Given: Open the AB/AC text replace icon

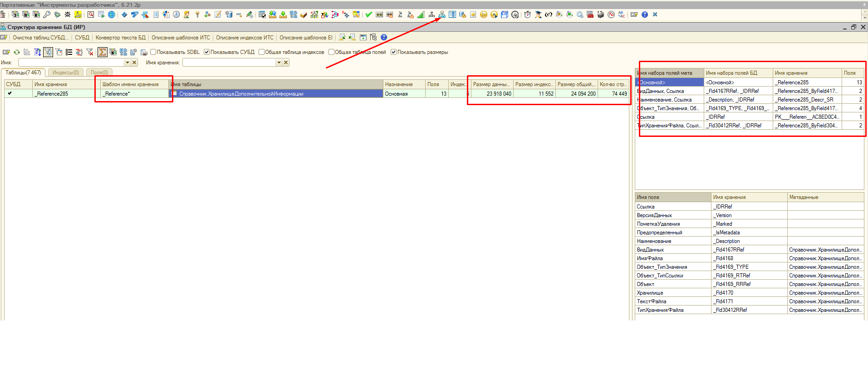Looking at the screenshot, I should pos(622,15).
